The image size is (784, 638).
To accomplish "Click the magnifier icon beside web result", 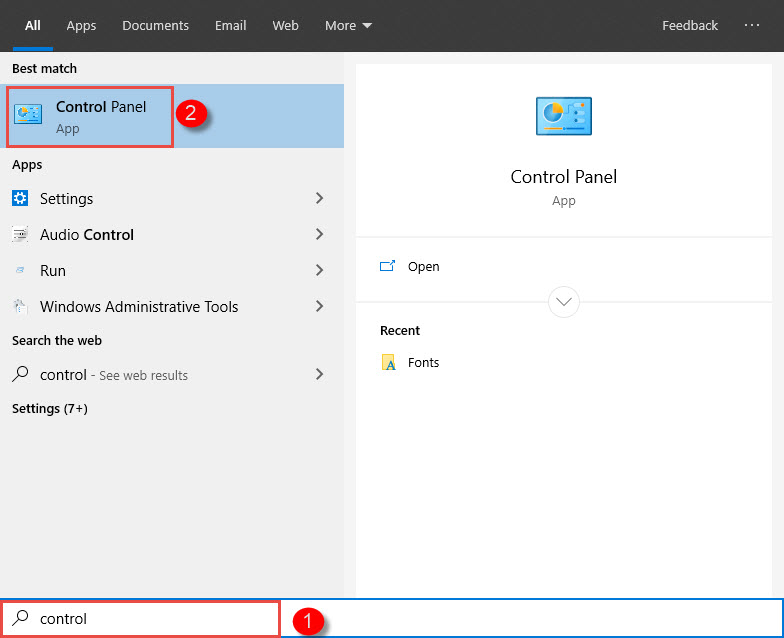I will (x=20, y=375).
